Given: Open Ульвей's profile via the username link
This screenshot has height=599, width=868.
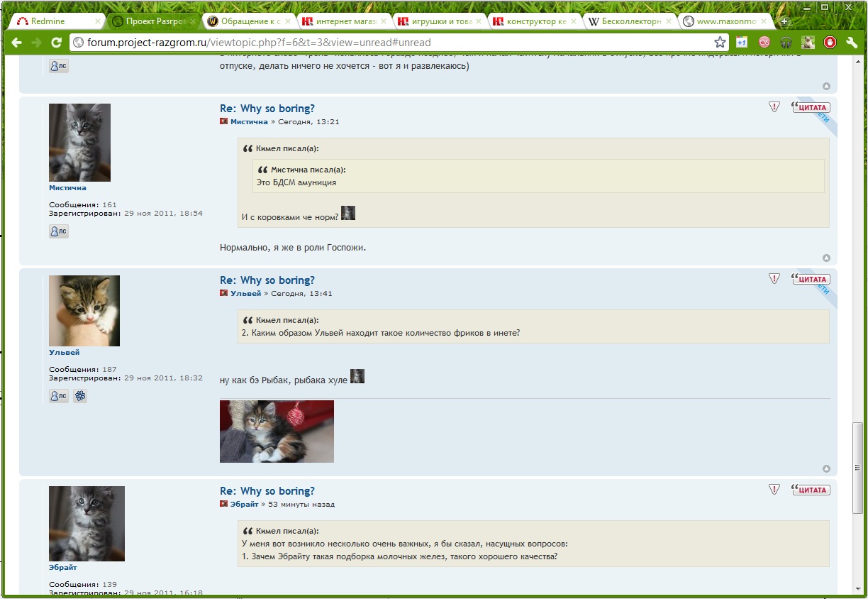Looking at the screenshot, I should pos(64,353).
